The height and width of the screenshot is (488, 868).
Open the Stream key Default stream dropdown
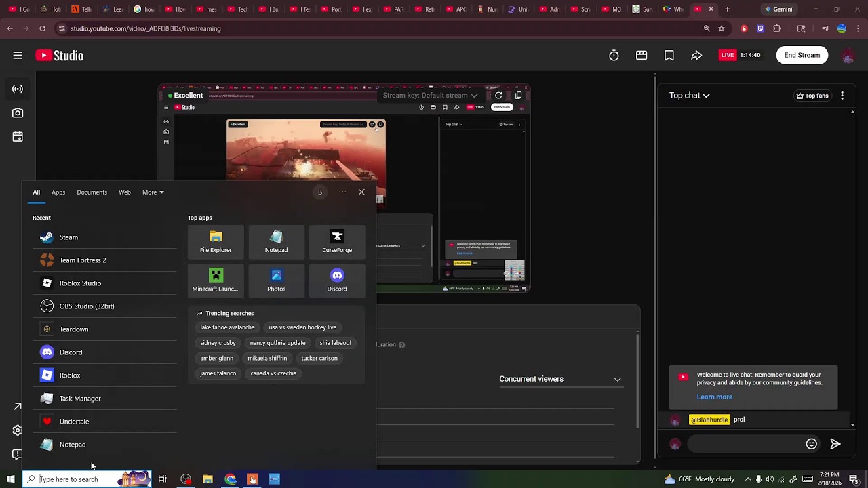[430, 96]
